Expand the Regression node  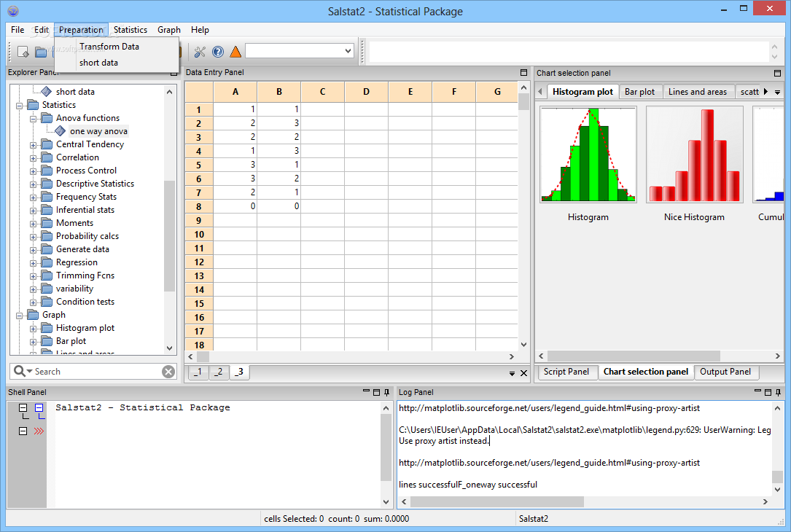coord(34,263)
